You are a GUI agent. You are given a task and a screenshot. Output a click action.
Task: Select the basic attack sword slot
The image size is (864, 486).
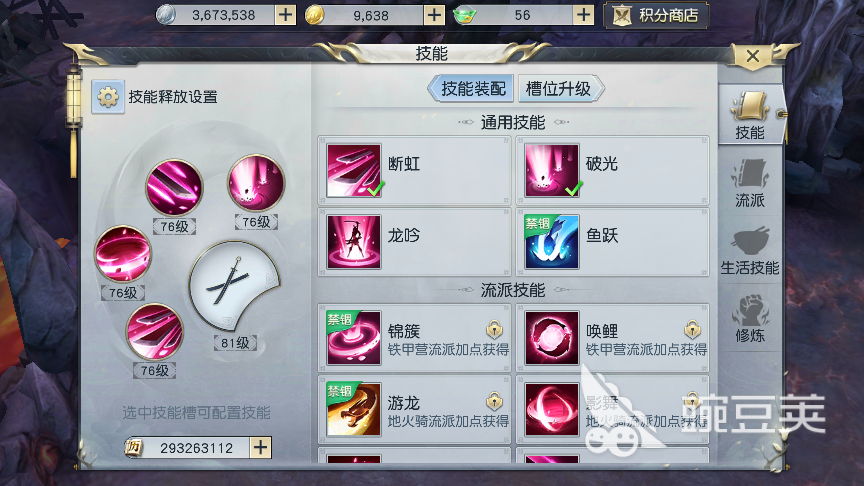[235, 286]
